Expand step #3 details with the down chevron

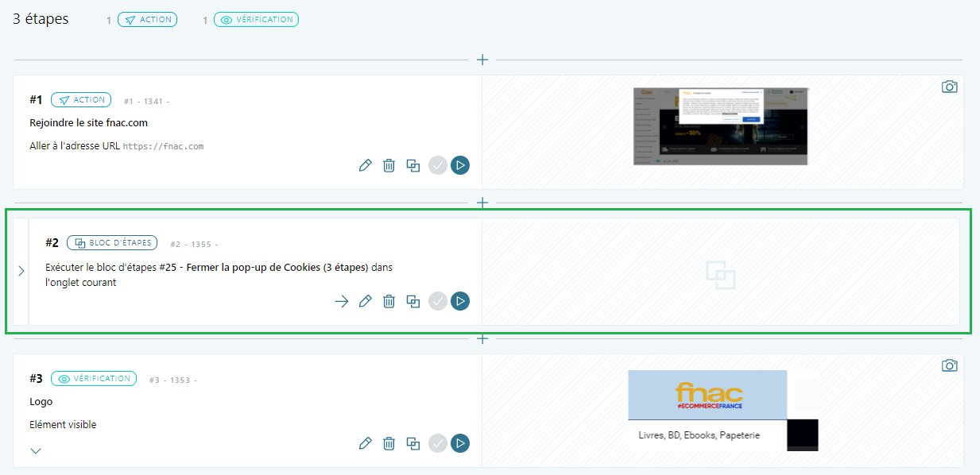pyautogui.click(x=36, y=450)
